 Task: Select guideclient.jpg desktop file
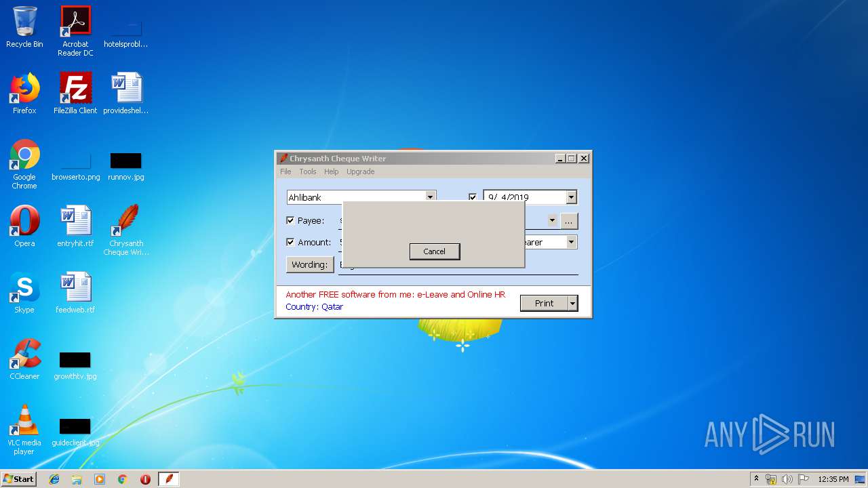[x=75, y=432]
